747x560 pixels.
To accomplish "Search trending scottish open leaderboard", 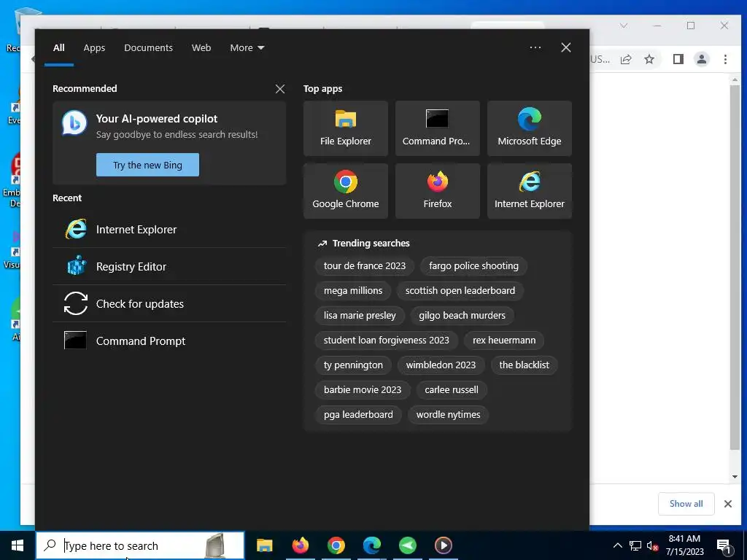I will [460, 290].
